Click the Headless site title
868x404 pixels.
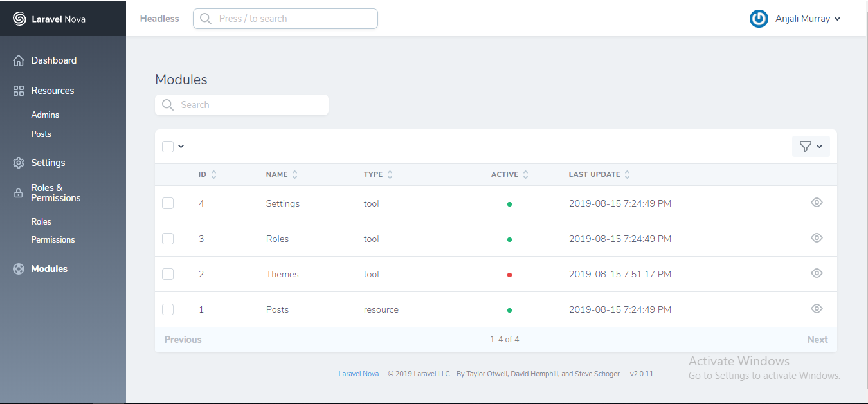pyautogui.click(x=159, y=19)
